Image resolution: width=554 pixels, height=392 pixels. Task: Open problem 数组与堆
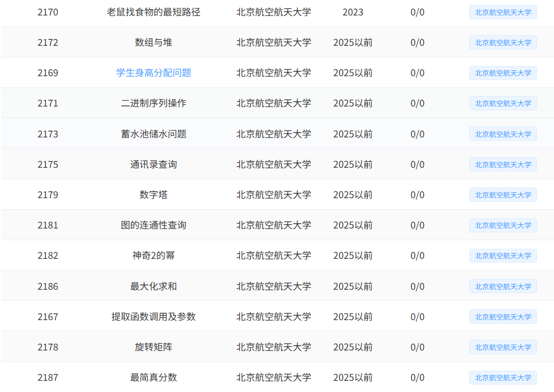click(x=154, y=42)
